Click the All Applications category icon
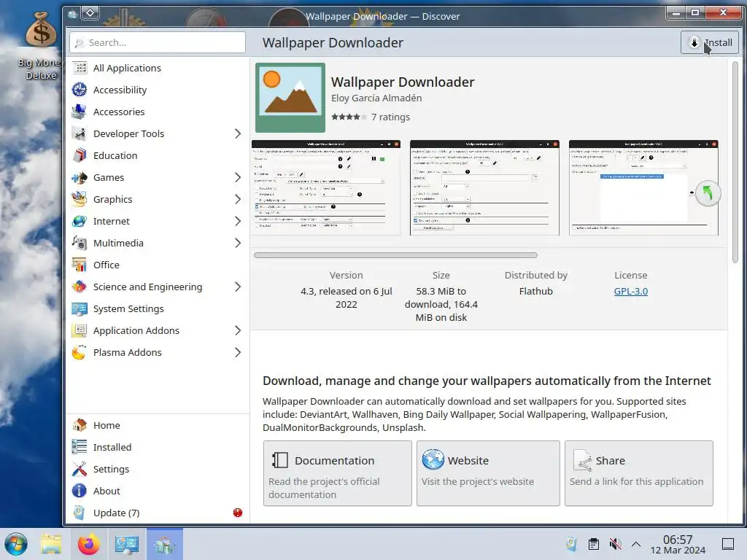Image resolution: width=747 pixels, height=560 pixels. 80,68
